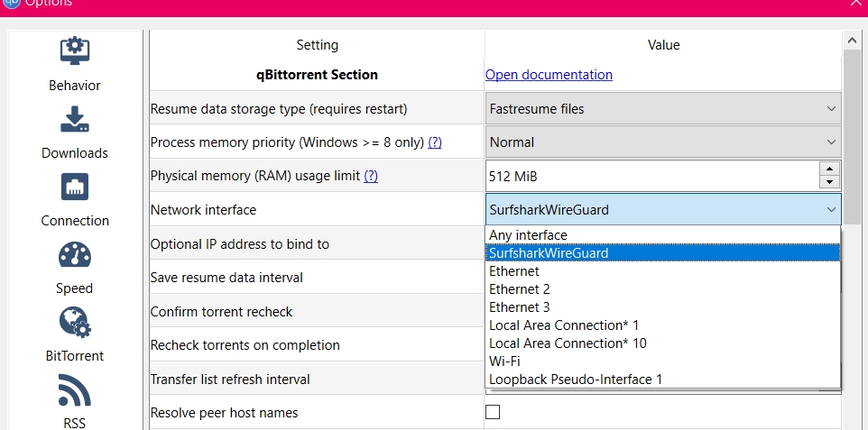Expand Resume data storage type dropdown
Viewport: 868px width, 430px height.
663,109
